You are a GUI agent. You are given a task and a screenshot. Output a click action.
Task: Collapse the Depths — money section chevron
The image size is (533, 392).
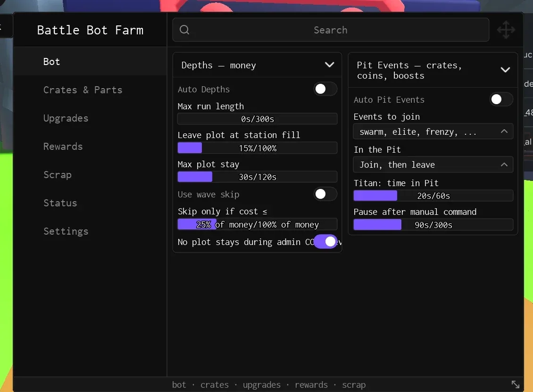329,65
